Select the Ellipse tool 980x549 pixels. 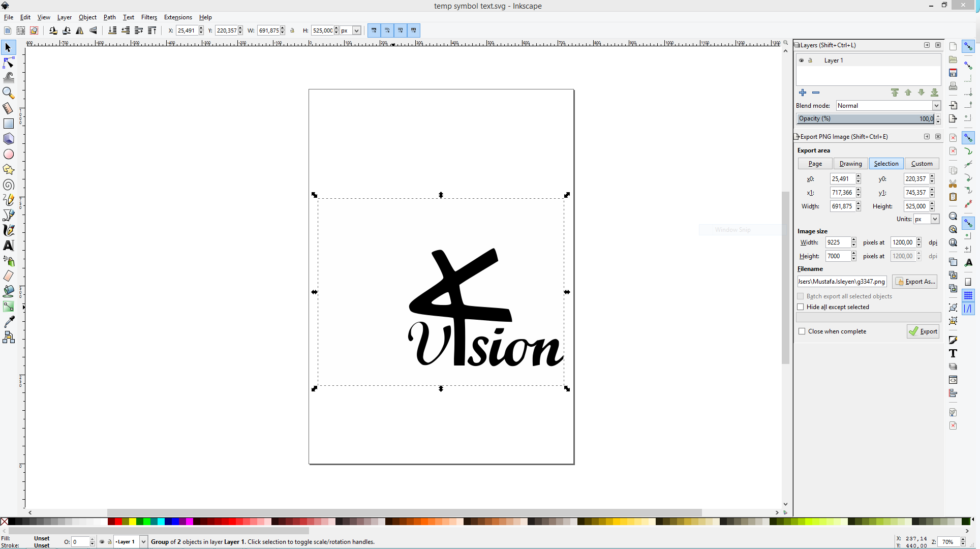tap(9, 154)
